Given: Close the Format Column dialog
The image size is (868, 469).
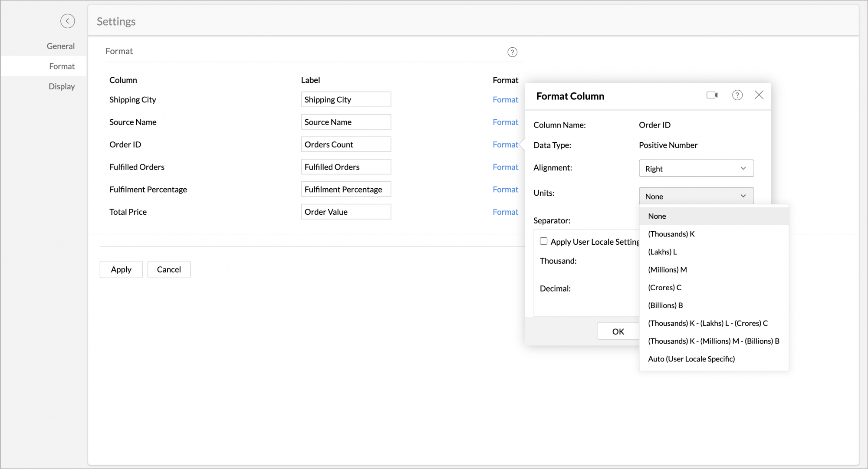Looking at the screenshot, I should click(x=759, y=95).
